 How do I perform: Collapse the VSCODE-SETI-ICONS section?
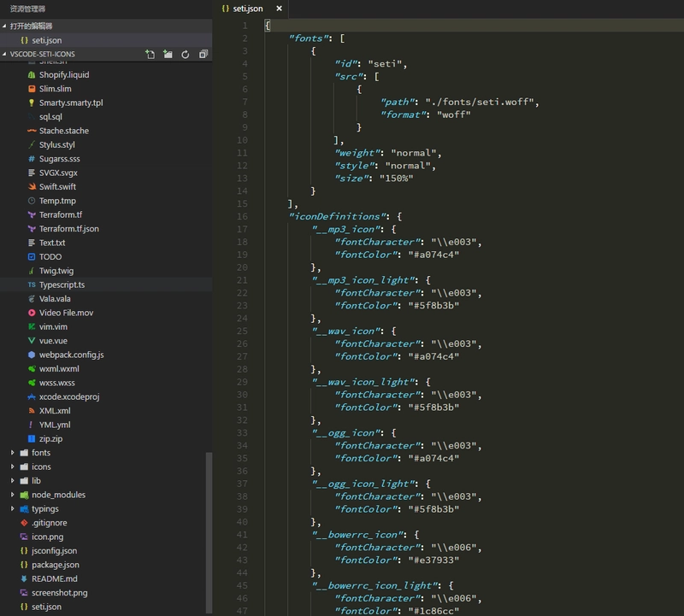pyautogui.click(x=4, y=54)
